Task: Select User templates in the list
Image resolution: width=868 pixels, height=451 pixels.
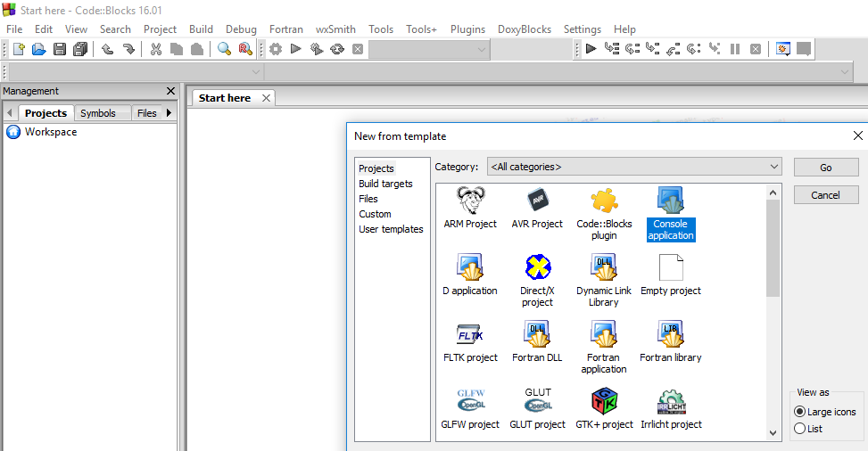Action: coord(391,229)
